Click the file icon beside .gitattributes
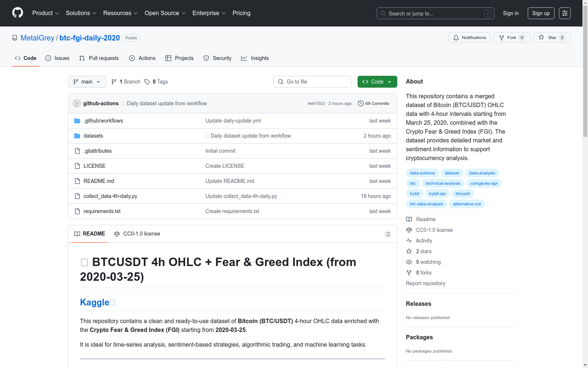This screenshot has width=588, height=368. click(77, 151)
